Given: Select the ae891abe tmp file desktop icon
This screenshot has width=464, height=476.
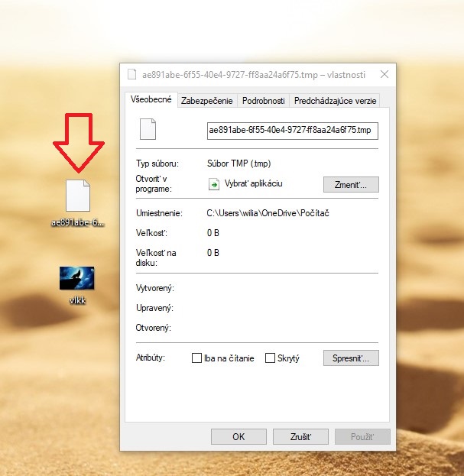Looking at the screenshot, I should [77, 196].
